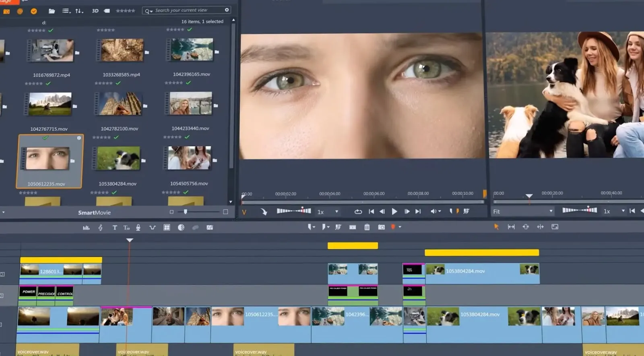The height and width of the screenshot is (356, 644).
Task: Show photos with the orange camera filter
Action: pos(6,11)
